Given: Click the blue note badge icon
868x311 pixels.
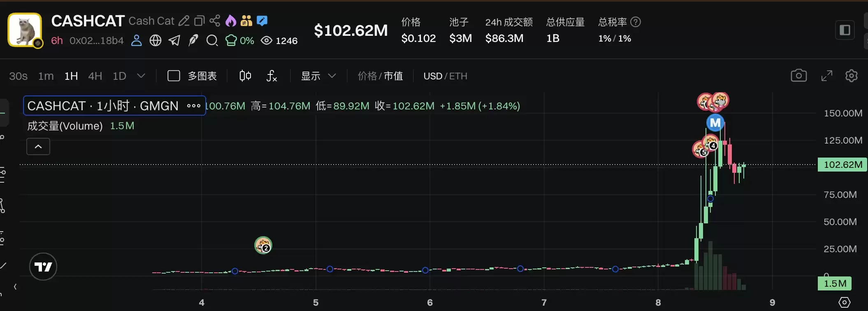Looking at the screenshot, I should click(x=262, y=21).
